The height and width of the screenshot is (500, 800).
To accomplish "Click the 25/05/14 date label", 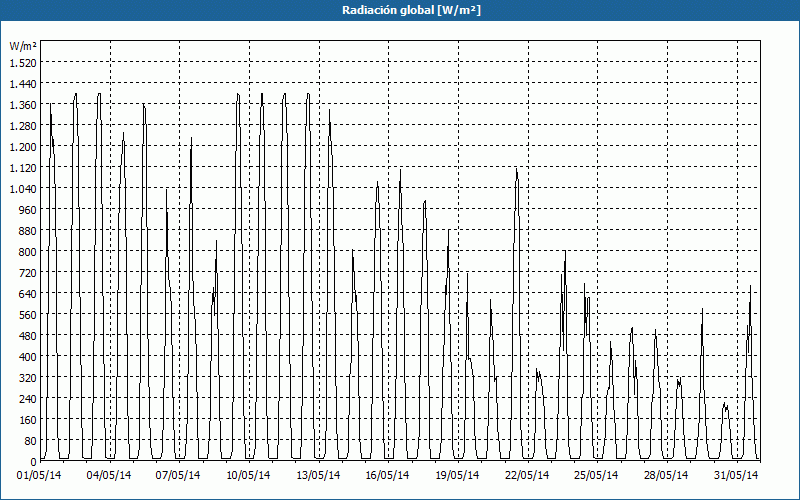I will (596, 475).
